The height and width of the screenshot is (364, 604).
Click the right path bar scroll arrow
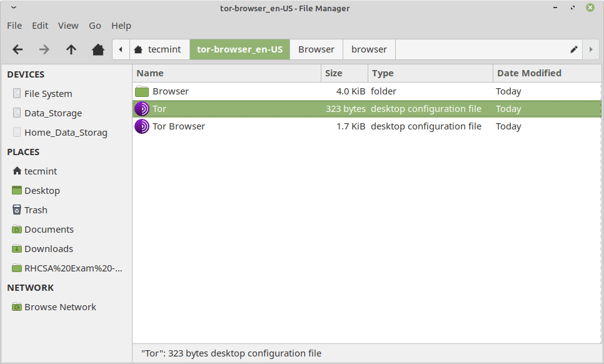[x=591, y=49]
